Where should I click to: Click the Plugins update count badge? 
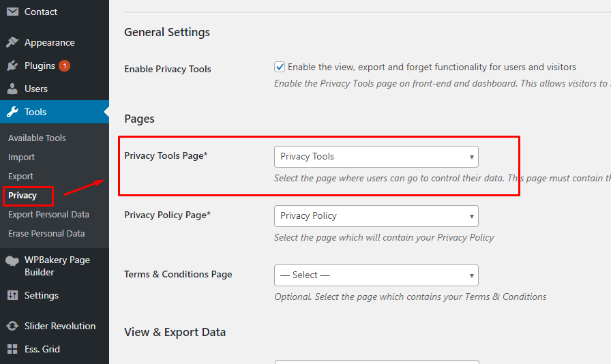tap(64, 66)
